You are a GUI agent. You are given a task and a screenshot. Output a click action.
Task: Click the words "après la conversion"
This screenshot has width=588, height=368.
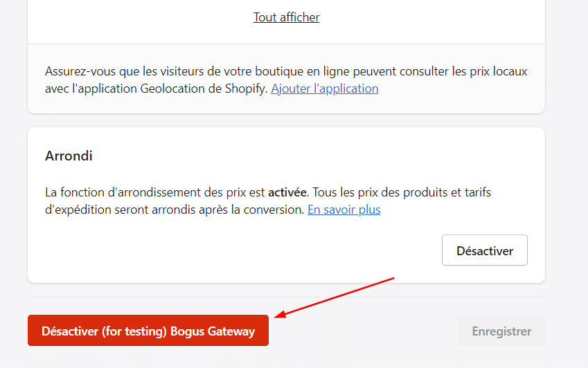(265, 210)
